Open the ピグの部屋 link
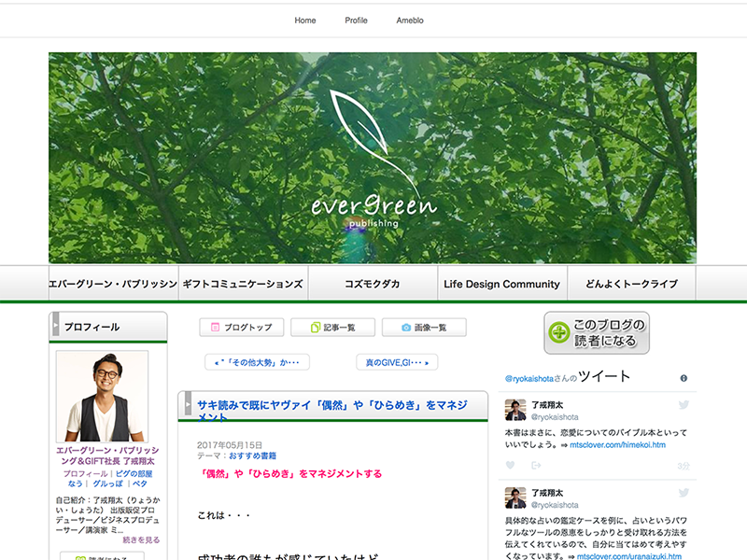Image resolution: width=747 pixels, height=560 pixels. (x=134, y=474)
